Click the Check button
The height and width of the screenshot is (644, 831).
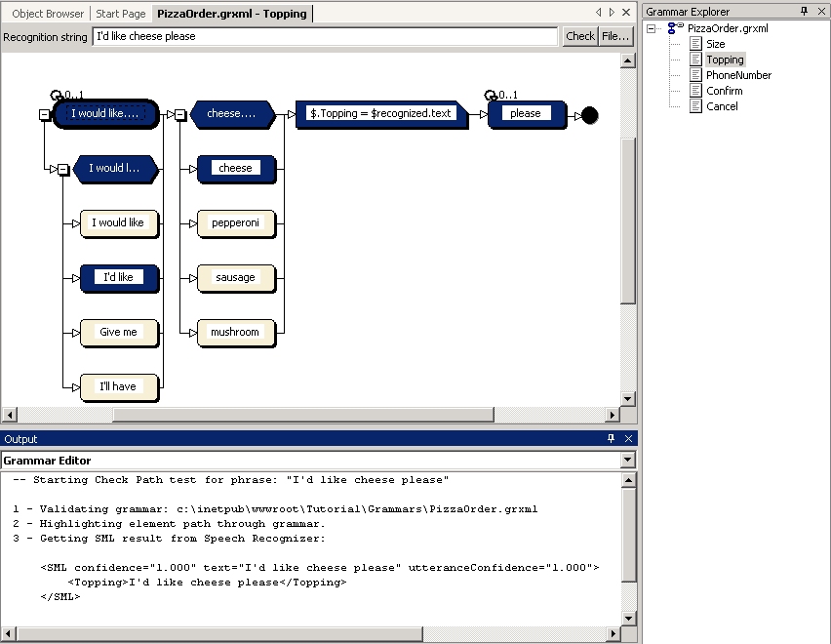pos(579,36)
